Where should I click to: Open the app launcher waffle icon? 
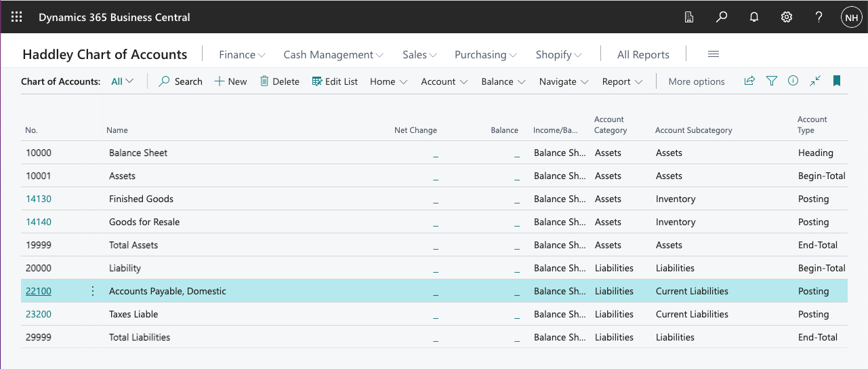[17, 17]
